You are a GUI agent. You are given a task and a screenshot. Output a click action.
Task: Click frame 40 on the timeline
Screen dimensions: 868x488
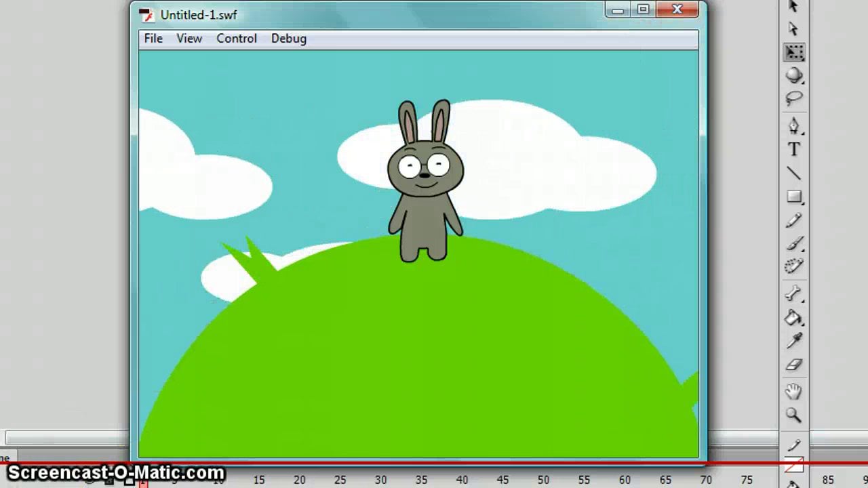click(462, 480)
